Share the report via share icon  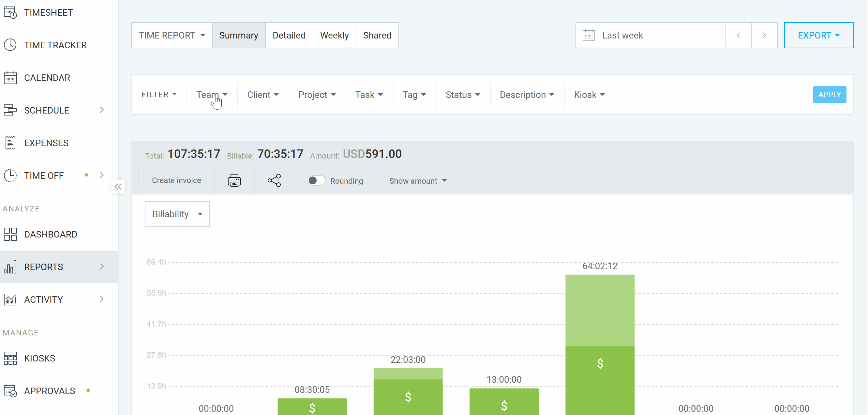click(274, 181)
